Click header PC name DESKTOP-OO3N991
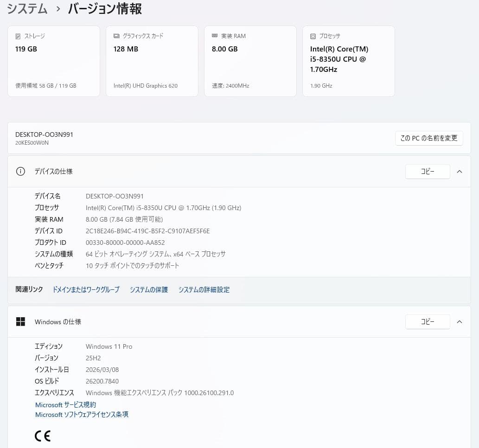Image resolution: width=479 pixels, height=448 pixels. point(45,134)
